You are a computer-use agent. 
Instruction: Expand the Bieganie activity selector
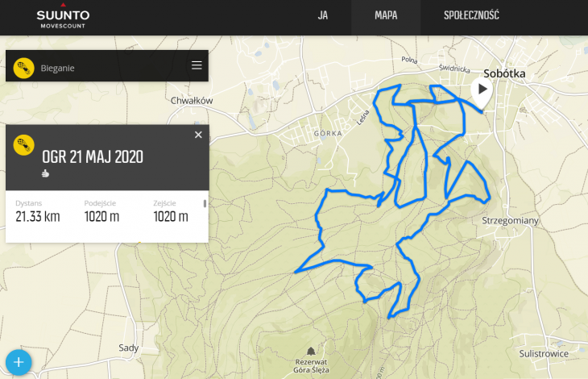107,65
